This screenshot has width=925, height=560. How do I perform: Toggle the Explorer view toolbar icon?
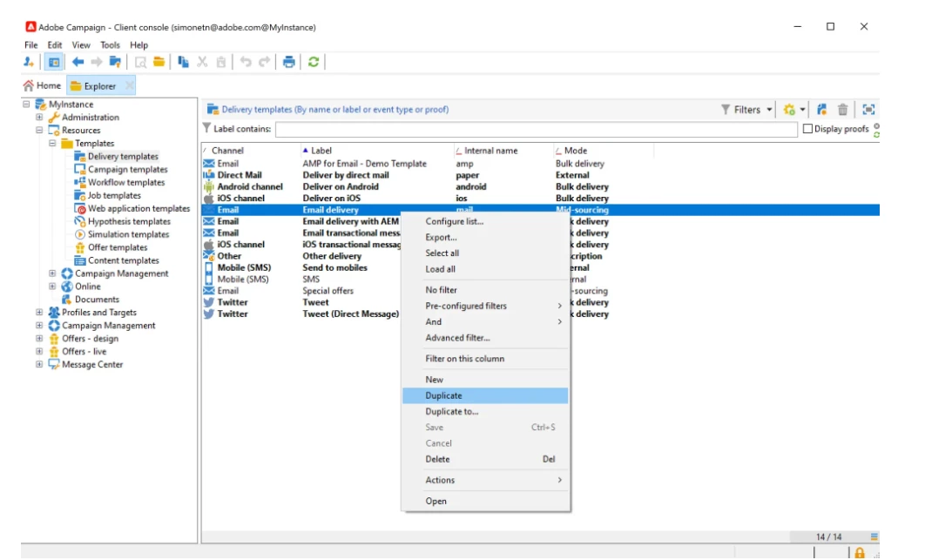click(54, 62)
